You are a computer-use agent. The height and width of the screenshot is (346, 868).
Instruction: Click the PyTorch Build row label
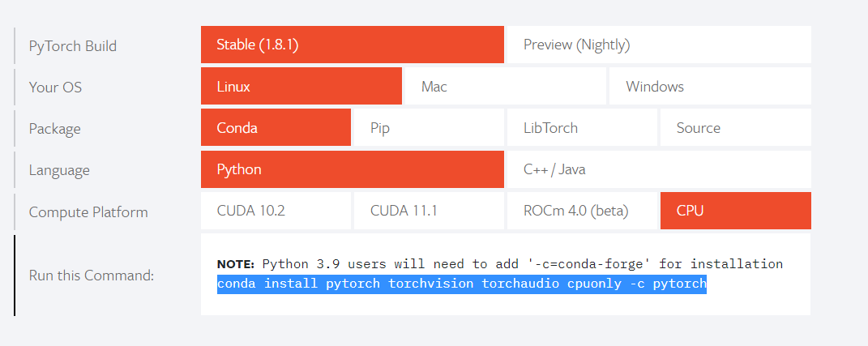coord(72,45)
